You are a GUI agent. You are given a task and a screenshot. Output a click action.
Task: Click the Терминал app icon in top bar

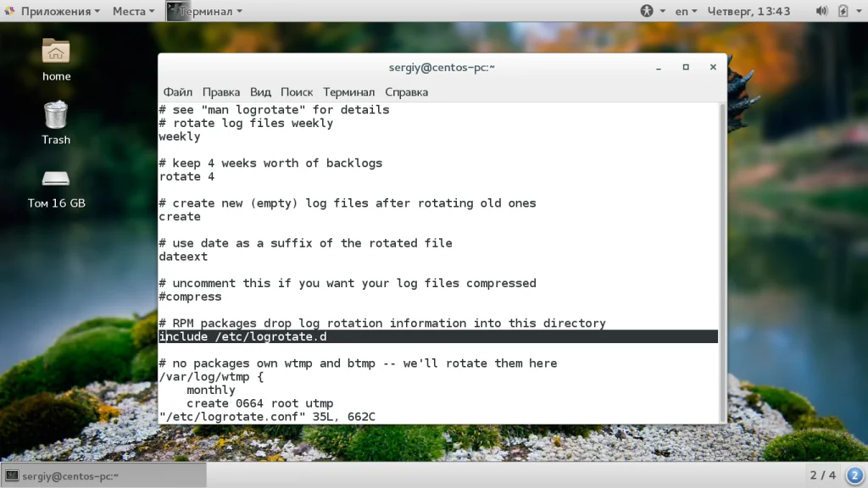pyautogui.click(x=204, y=11)
